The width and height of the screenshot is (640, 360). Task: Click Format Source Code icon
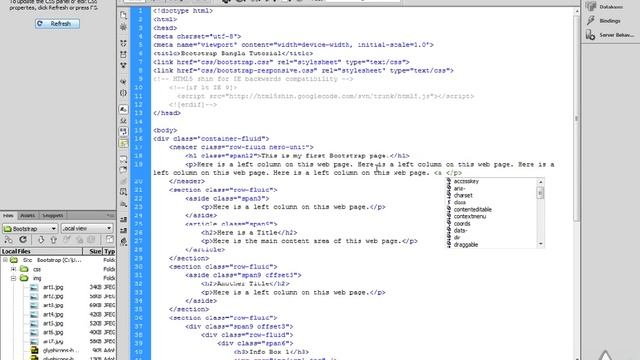tap(123, 242)
